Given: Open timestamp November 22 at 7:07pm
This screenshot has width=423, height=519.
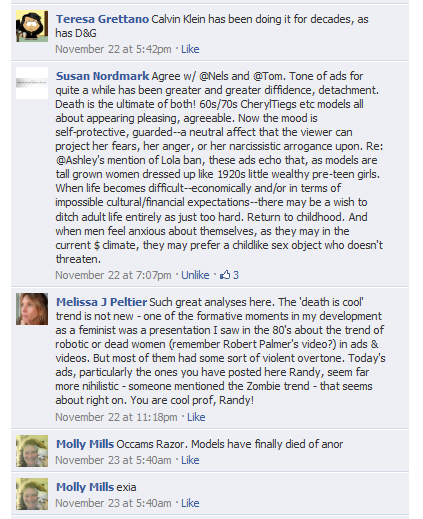Looking at the screenshot, I should click(113, 275).
